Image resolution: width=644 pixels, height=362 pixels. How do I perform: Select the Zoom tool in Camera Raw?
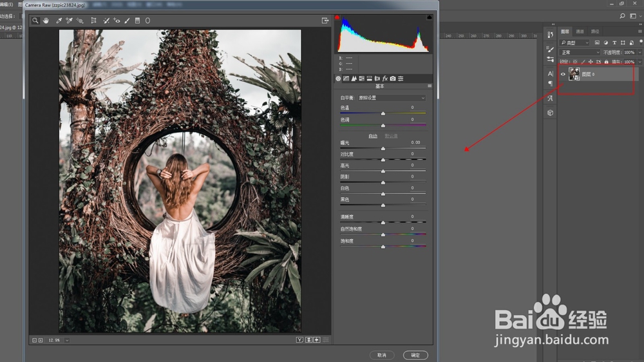35,21
